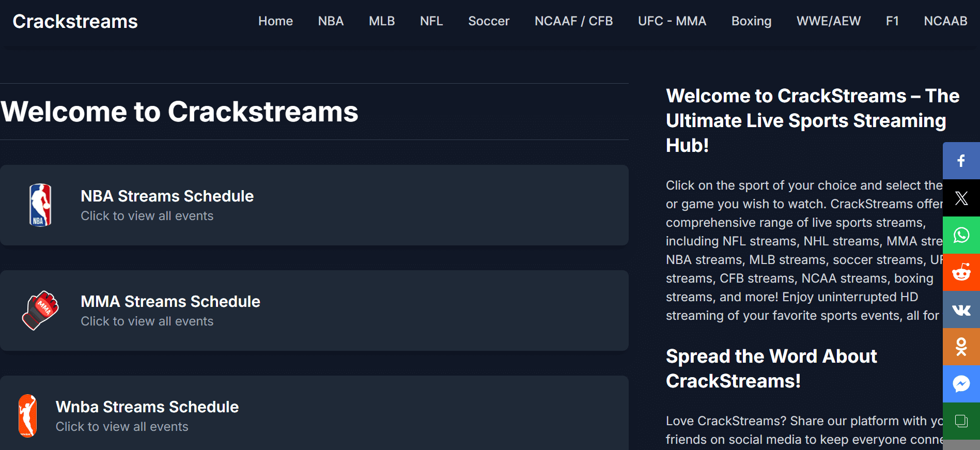Share the page on Facebook

point(961,161)
